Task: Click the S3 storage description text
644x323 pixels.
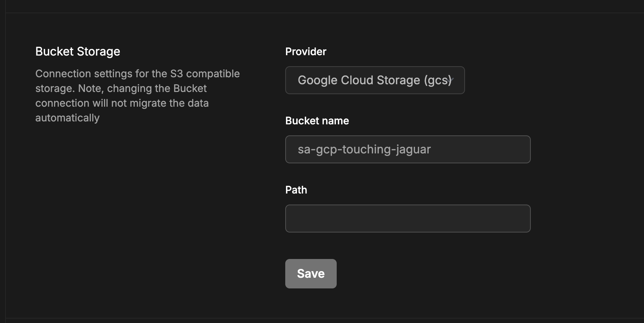Action: coord(137,96)
